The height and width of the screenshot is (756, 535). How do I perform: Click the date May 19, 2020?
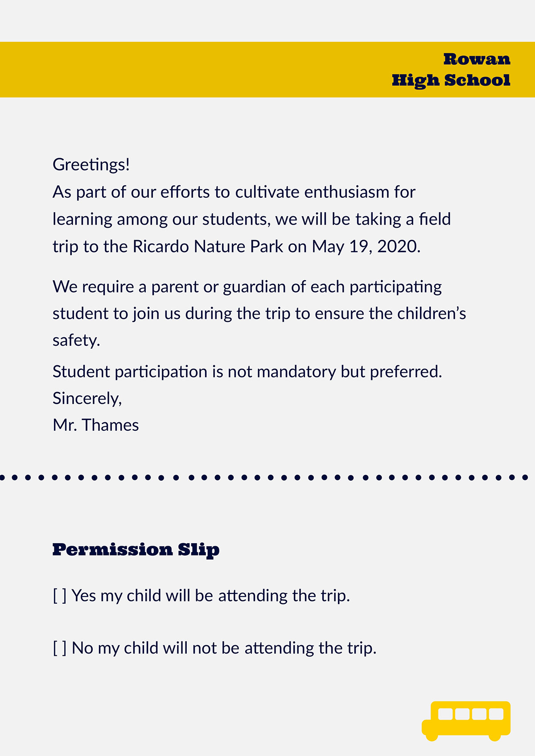click(x=366, y=247)
